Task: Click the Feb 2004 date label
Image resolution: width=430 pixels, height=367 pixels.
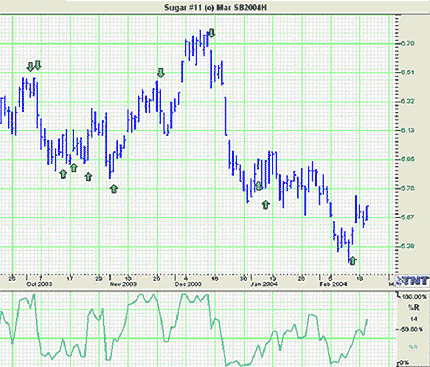Action: [333, 284]
